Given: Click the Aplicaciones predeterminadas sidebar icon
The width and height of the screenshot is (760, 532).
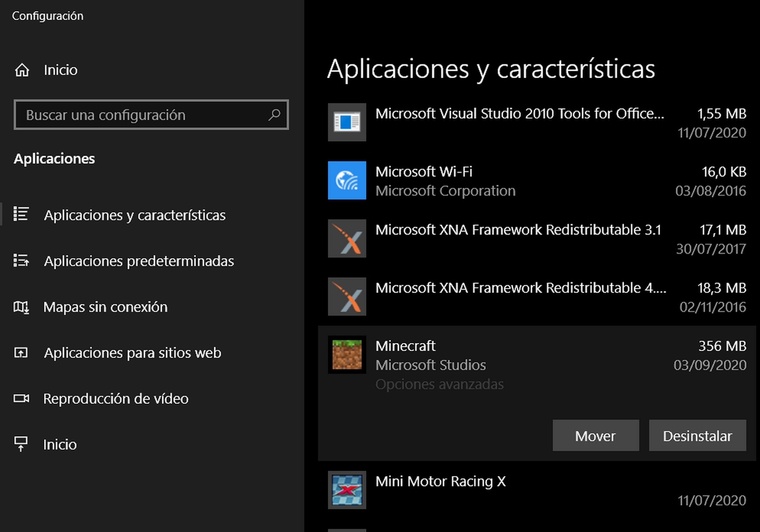Looking at the screenshot, I should 21,260.
